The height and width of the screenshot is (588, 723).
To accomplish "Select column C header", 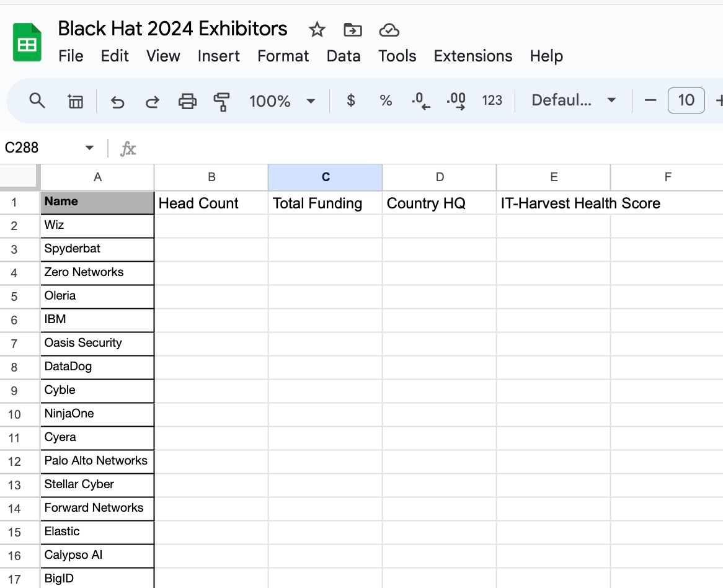I will (326, 177).
